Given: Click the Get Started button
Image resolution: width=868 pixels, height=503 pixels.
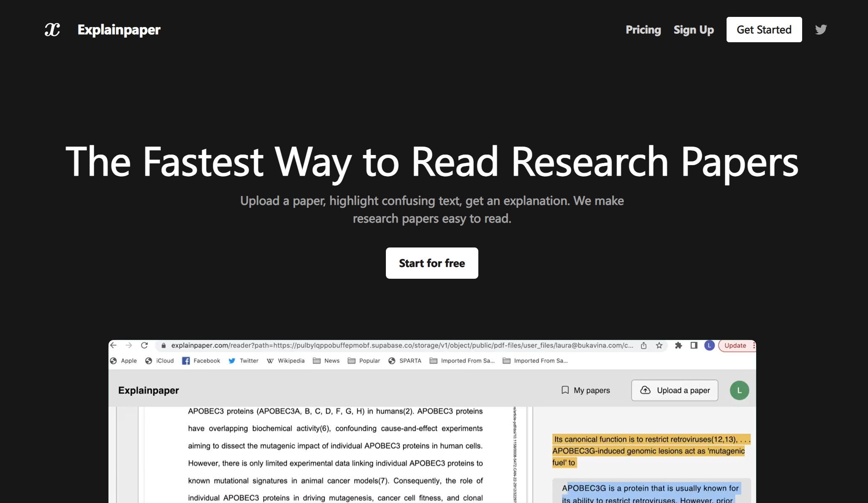Looking at the screenshot, I should pyautogui.click(x=764, y=30).
